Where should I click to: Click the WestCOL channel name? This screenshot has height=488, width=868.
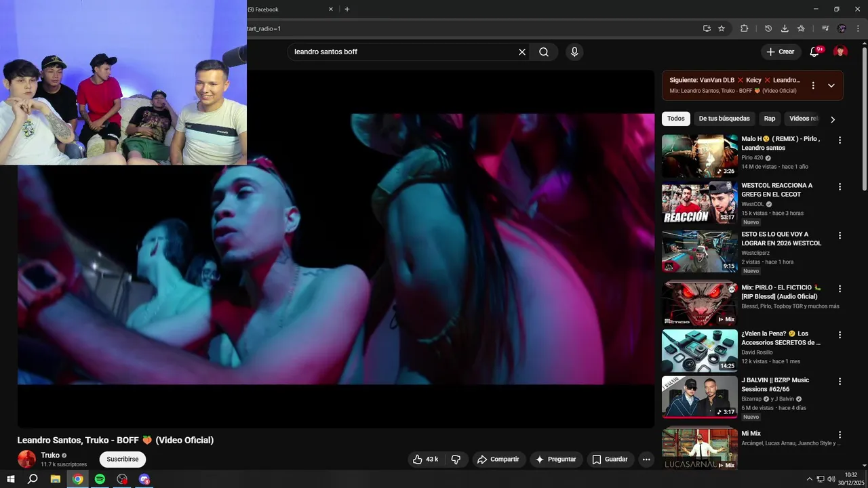(753, 204)
